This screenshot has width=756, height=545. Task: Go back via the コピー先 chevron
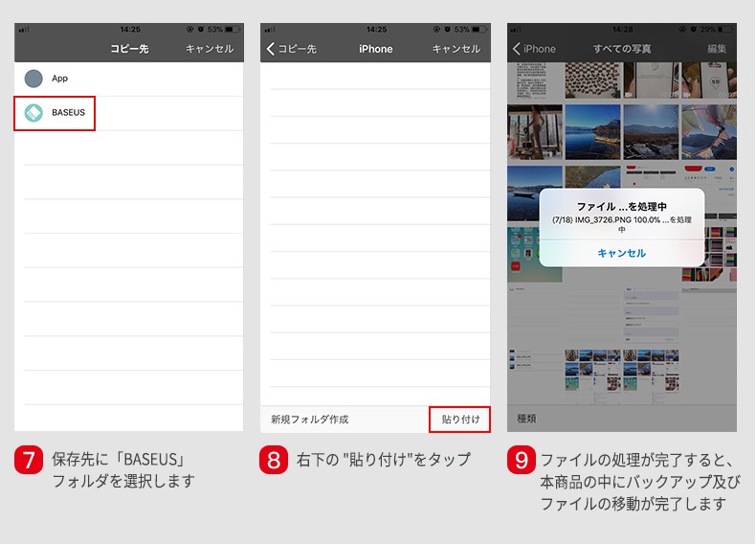point(291,49)
